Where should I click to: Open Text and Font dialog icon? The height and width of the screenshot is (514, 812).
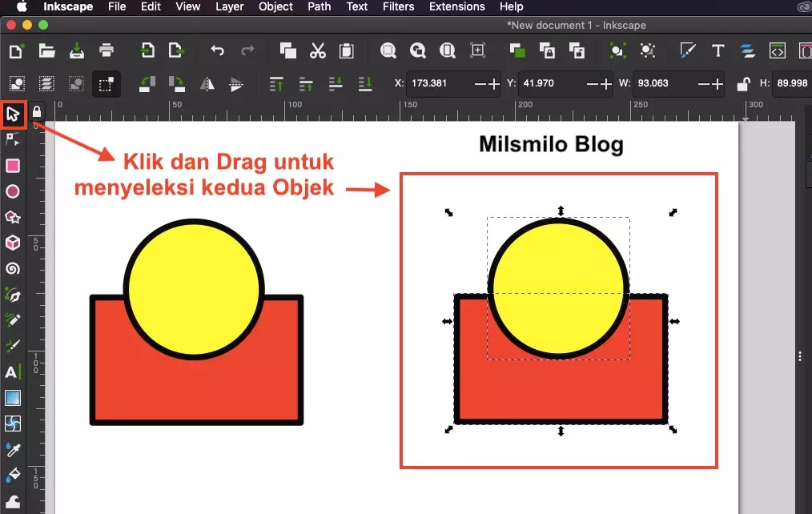click(x=718, y=50)
